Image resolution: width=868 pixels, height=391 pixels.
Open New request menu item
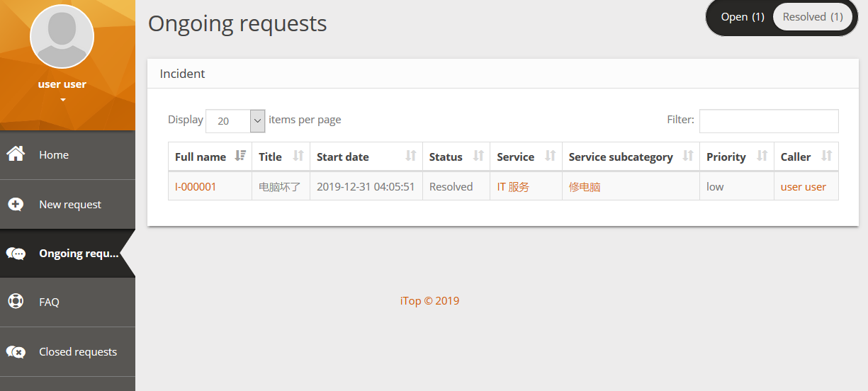tap(67, 204)
